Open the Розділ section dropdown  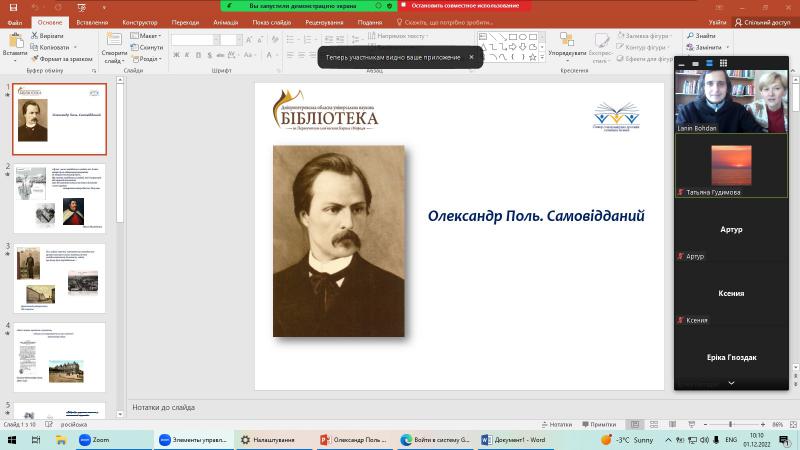click(x=146, y=59)
